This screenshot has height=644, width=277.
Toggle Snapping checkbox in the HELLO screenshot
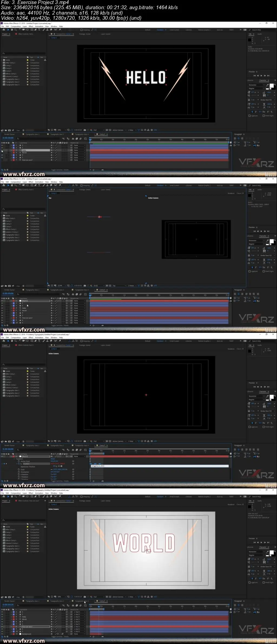click(x=81, y=30)
